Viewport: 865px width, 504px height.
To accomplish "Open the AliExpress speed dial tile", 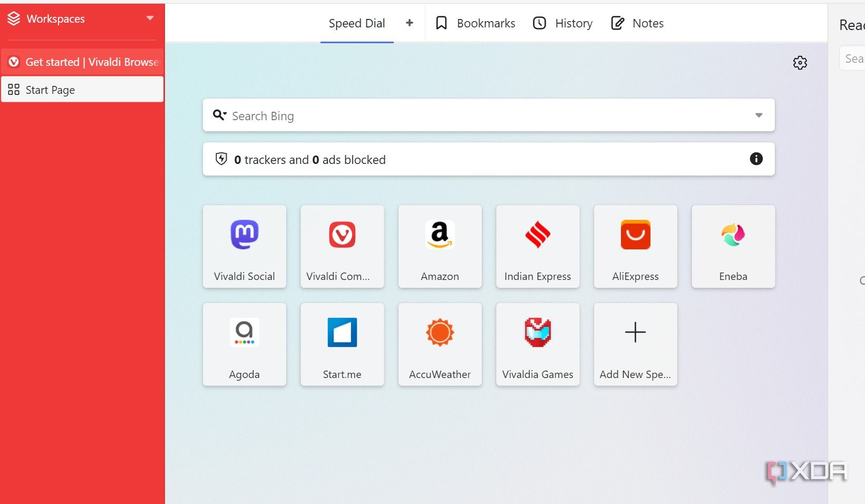I will click(636, 246).
